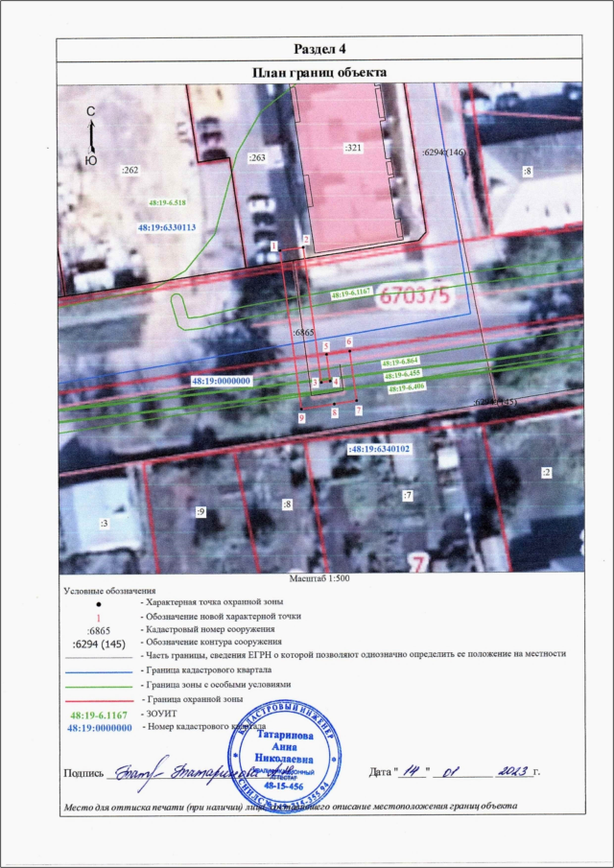Image resolution: width=614 pixels, height=868 pixels.
Task: Click the handwritten year field in date
Action: [508, 770]
